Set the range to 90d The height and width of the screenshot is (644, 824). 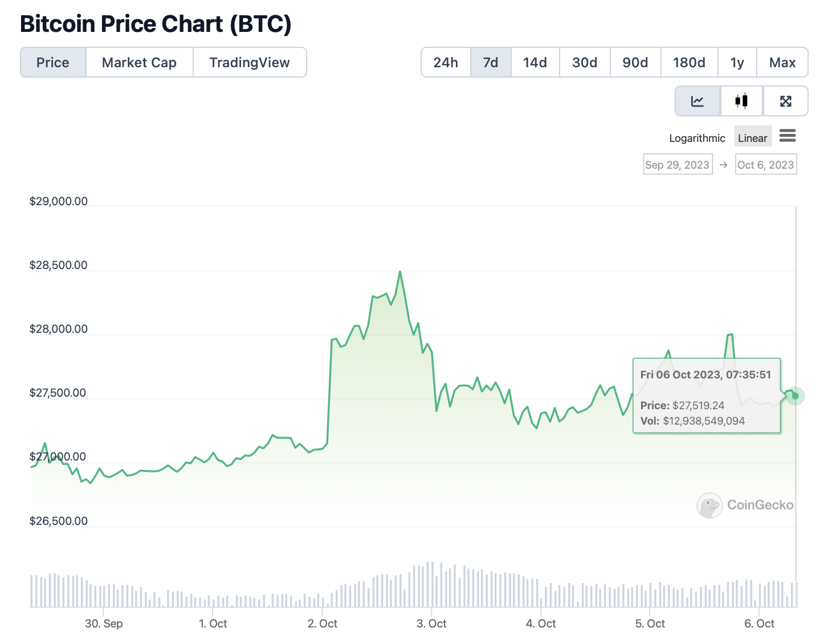[x=635, y=63]
